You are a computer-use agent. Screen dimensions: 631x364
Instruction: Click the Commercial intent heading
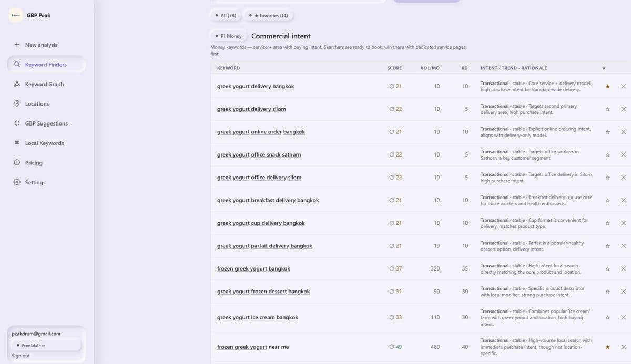pos(281,36)
